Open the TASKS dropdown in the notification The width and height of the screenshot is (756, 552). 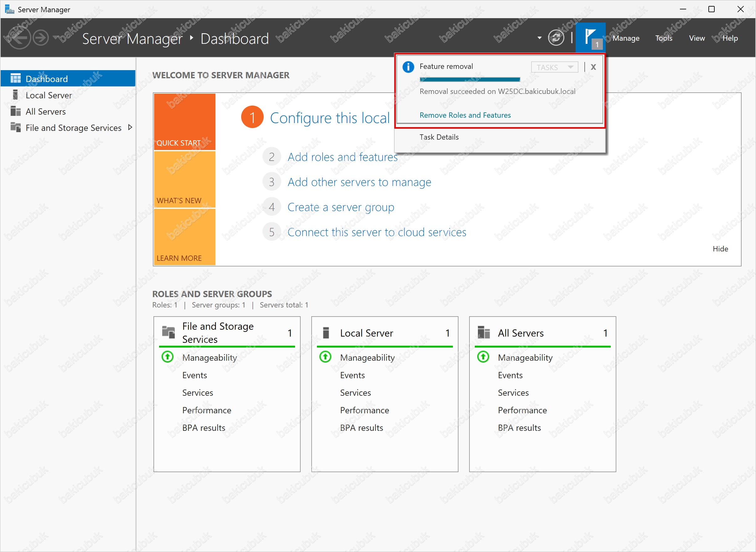tap(554, 67)
